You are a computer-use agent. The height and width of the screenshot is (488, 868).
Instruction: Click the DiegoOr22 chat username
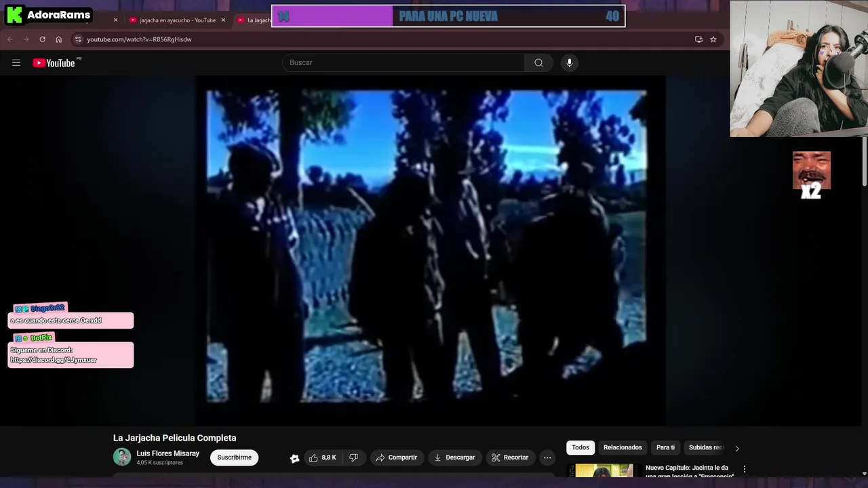(47, 308)
